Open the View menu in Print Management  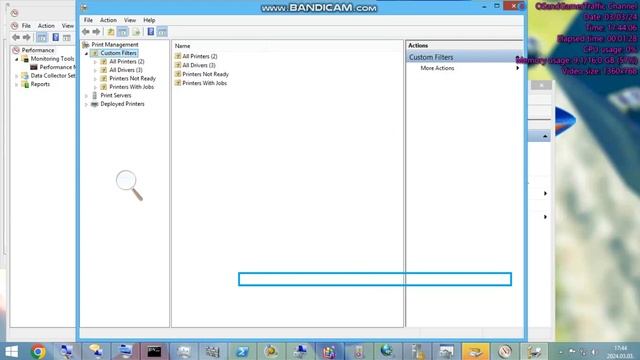pos(130,20)
